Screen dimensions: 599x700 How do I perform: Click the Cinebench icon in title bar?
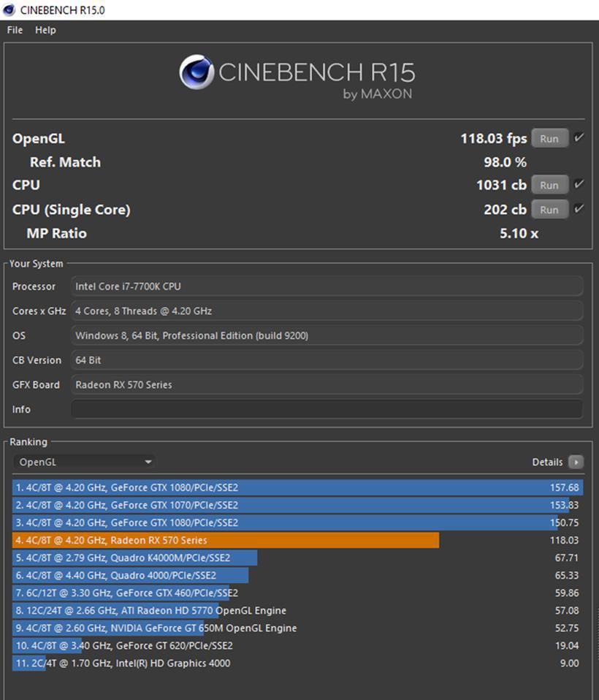click(x=9, y=9)
